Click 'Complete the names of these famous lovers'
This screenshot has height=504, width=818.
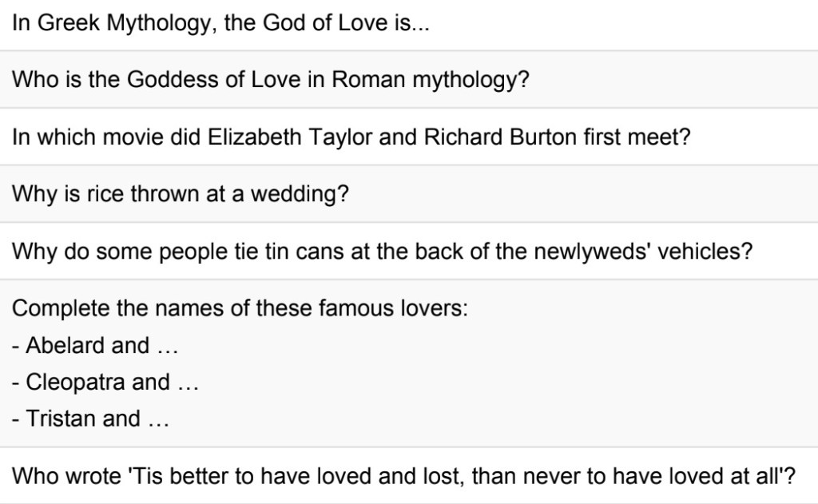point(240,308)
